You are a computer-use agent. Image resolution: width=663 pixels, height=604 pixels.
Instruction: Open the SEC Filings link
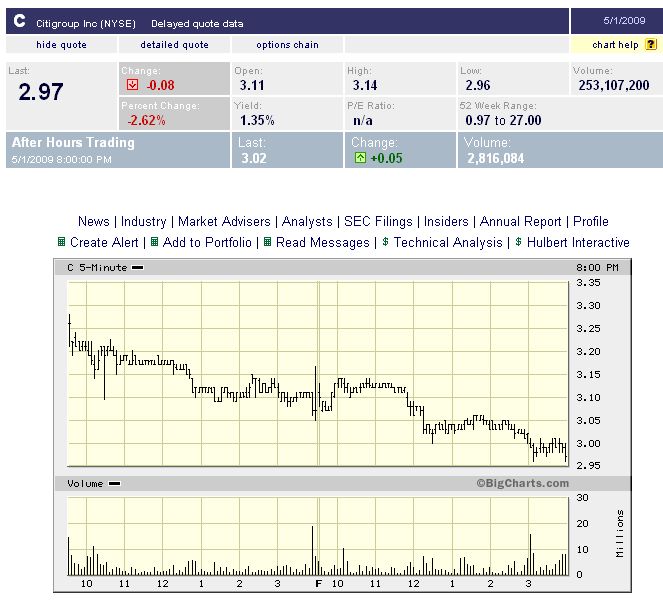(380, 221)
